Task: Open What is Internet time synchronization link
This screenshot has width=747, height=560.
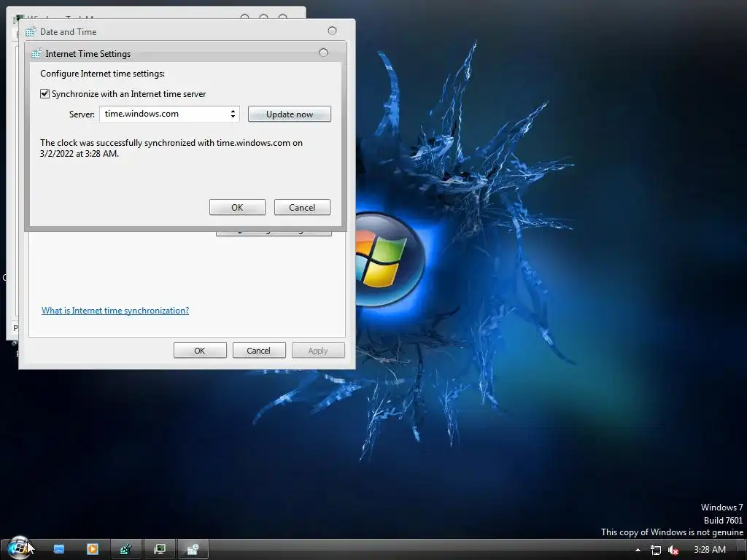Action: [x=115, y=311]
